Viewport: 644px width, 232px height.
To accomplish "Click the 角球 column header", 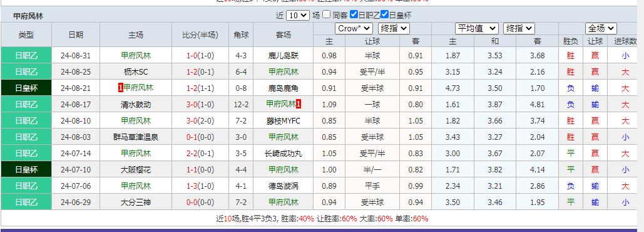I will tap(241, 35).
